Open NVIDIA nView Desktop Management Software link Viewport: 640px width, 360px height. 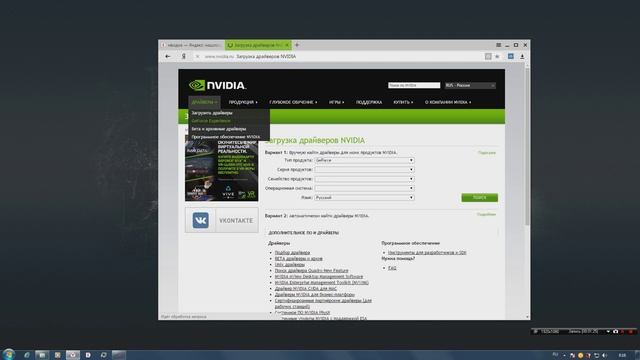click(319, 277)
